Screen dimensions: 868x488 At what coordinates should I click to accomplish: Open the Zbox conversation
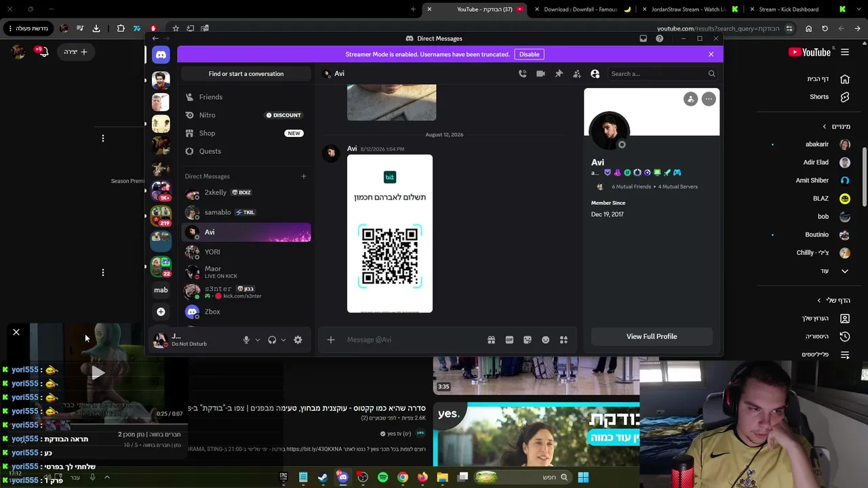pos(246,312)
